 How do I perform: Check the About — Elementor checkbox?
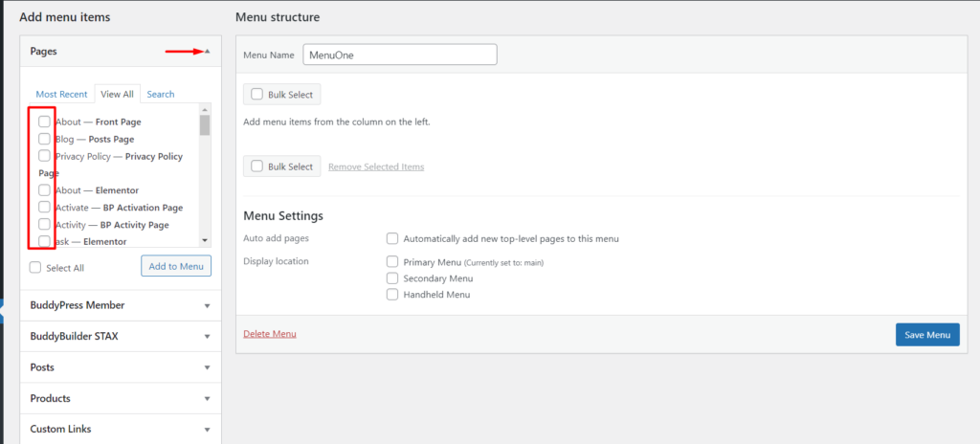click(x=44, y=189)
